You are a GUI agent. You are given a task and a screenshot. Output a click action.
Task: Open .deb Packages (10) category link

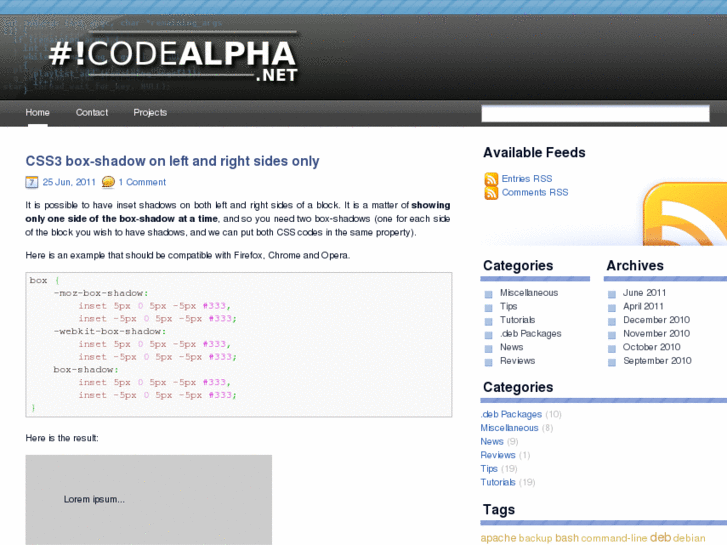[511, 414]
